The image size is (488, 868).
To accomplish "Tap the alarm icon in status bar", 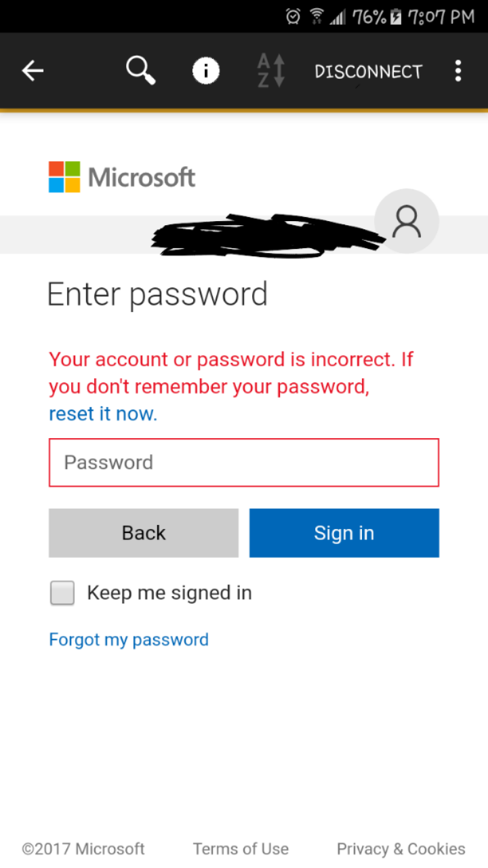I will pos(293,16).
